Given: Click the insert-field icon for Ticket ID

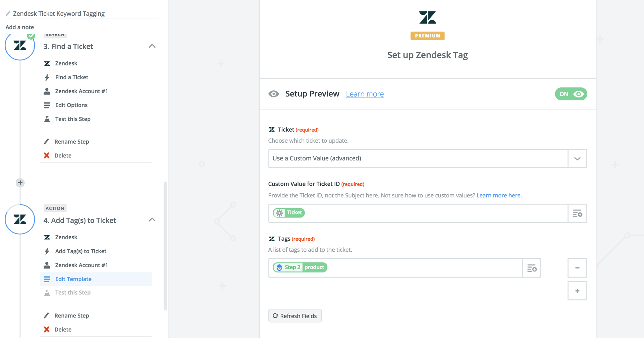Looking at the screenshot, I should click(577, 213).
